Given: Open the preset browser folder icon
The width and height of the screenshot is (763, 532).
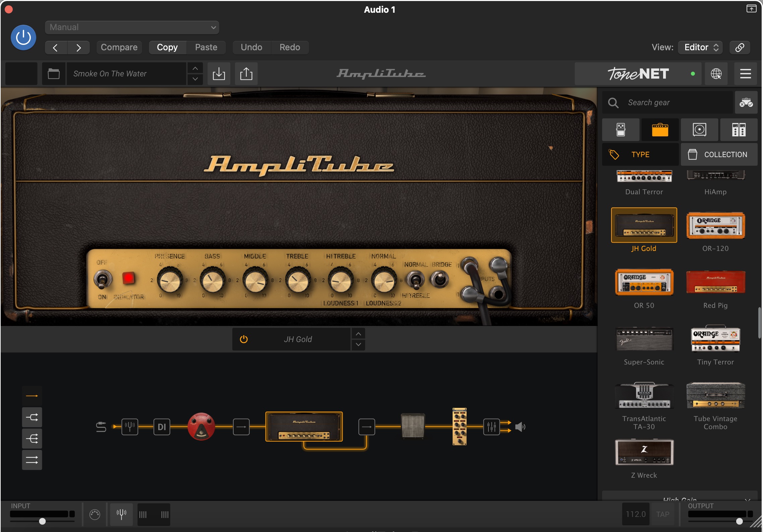Looking at the screenshot, I should click(54, 73).
